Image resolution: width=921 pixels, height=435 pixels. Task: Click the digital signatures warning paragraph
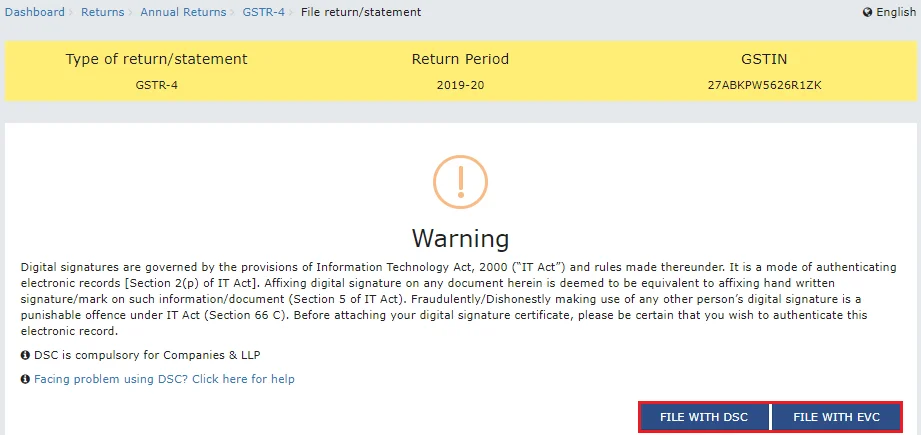446,299
